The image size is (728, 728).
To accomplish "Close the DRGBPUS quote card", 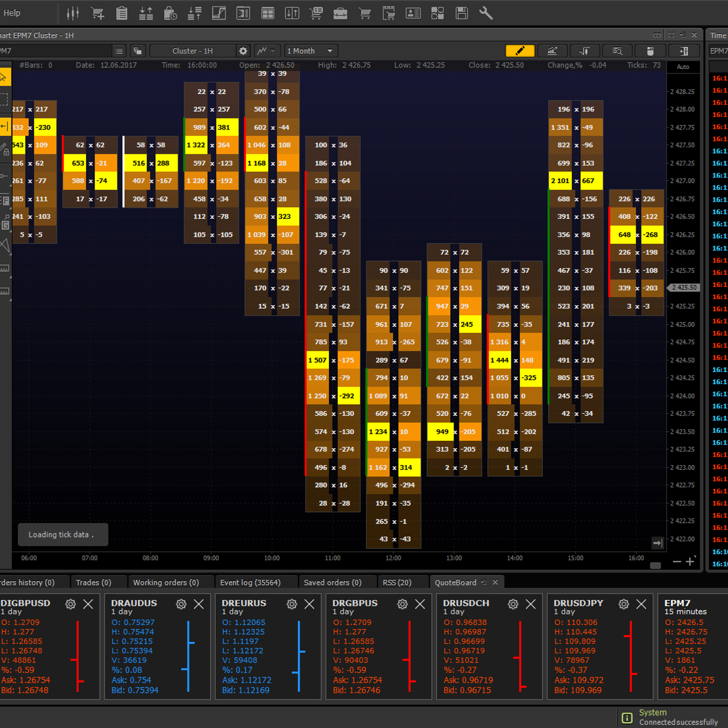I will [x=420, y=604].
